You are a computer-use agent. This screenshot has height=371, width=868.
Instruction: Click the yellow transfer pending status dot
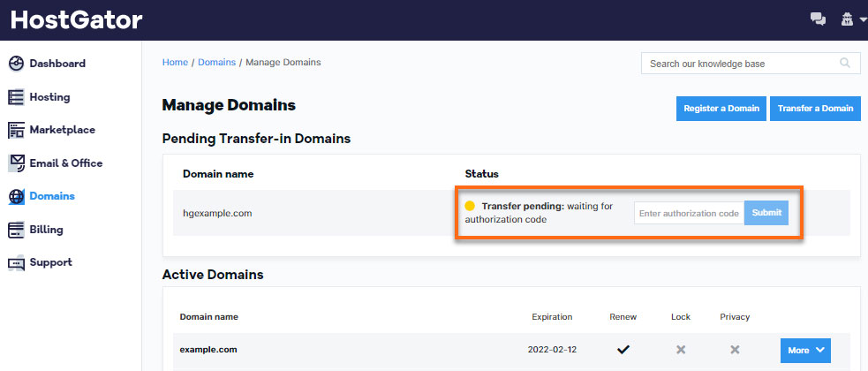(470, 206)
